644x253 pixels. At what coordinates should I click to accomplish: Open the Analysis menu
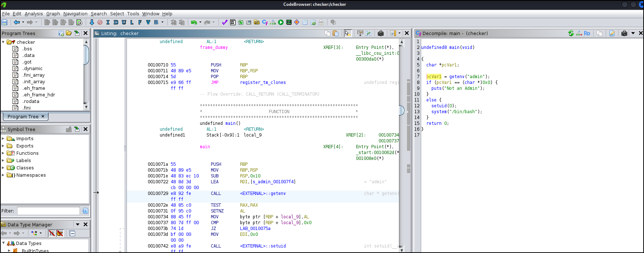(34, 14)
